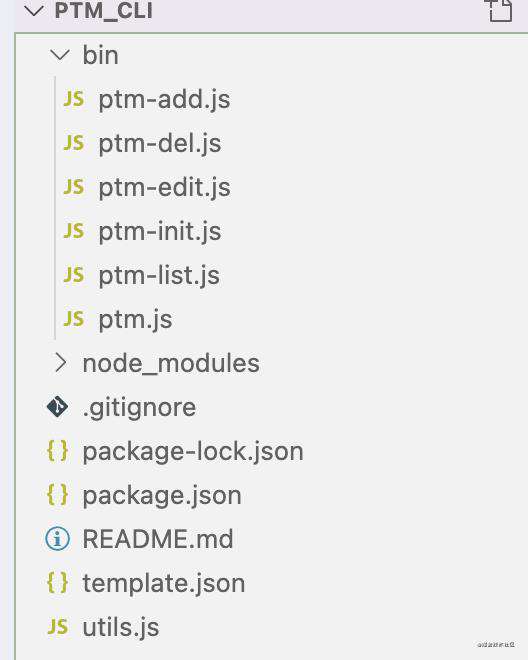
Task: Click the braces icon beside package-lock.json
Action: [58, 451]
